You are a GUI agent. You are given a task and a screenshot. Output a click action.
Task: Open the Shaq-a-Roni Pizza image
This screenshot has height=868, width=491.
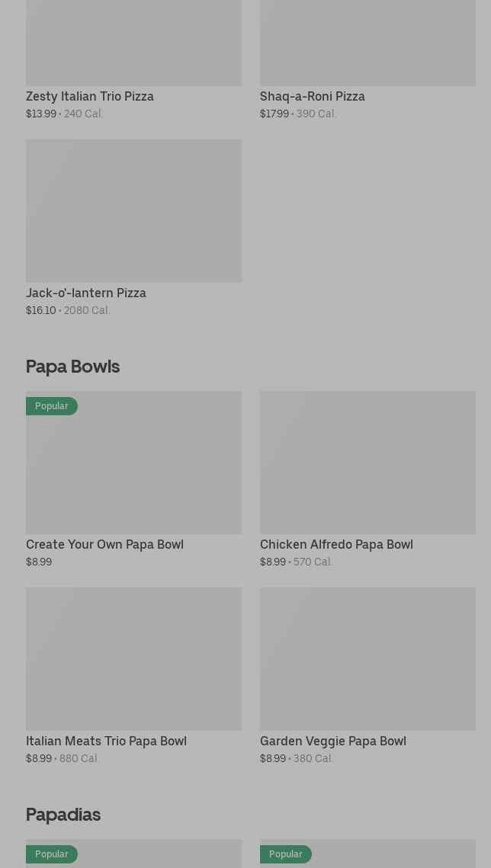click(x=367, y=43)
